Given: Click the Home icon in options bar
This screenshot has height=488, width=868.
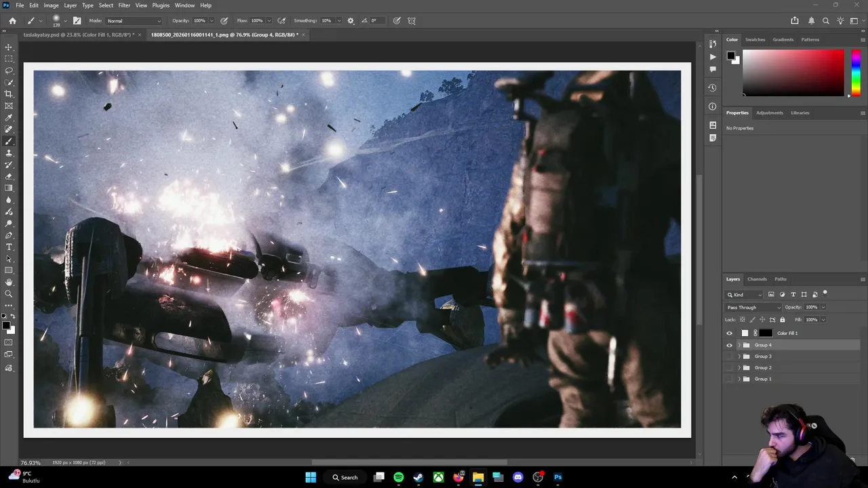Looking at the screenshot, I should [x=12, y=20].
